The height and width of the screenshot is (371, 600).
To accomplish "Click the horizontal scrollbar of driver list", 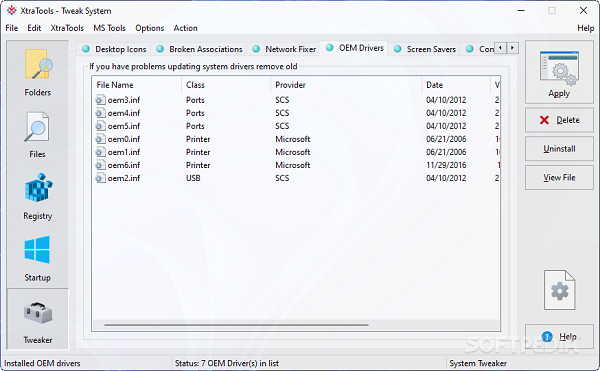I will 236,325.
